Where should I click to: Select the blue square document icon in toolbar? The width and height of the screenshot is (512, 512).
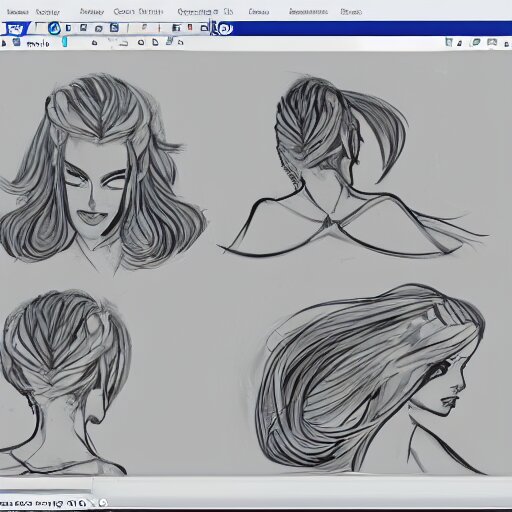114,28
